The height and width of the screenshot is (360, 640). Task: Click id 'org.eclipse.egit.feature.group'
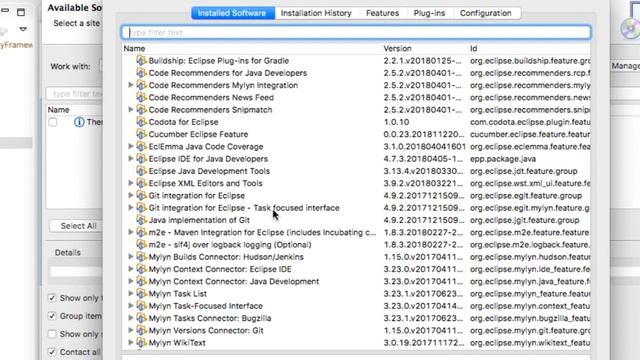point(526,196)
